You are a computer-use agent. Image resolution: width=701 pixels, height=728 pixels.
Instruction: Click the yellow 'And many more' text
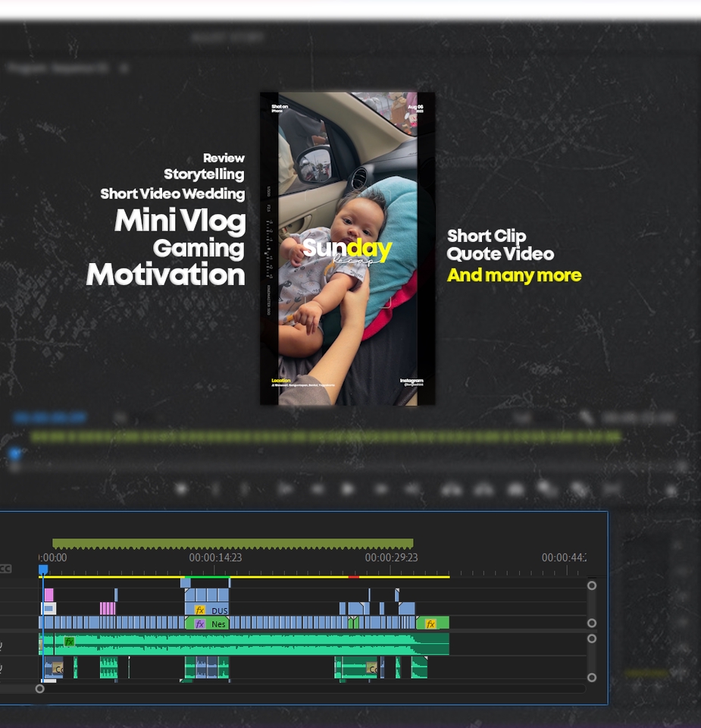(x=514, y=275)
